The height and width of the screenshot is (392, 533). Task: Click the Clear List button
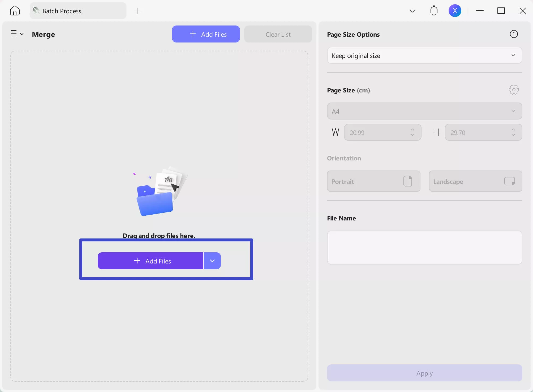coord(278,34)
